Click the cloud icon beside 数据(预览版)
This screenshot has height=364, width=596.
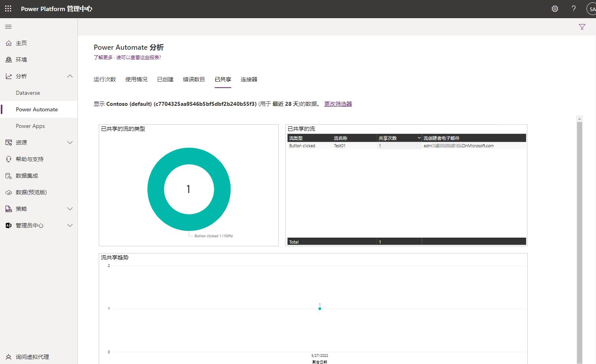click(x=9, y=192)
